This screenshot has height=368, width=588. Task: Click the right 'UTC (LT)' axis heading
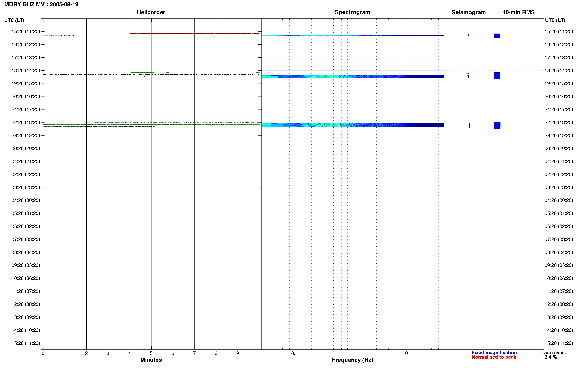point(555,20)
